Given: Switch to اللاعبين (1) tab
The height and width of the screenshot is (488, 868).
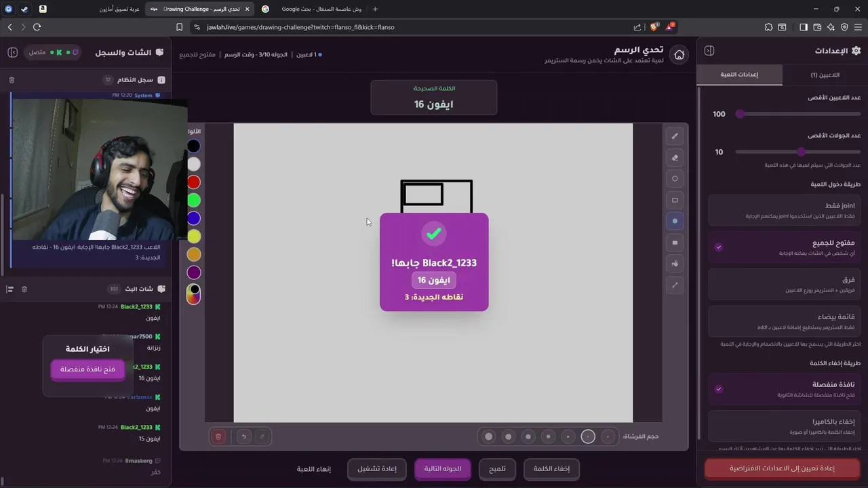Looking at the screenshot, I should [825, 75].
